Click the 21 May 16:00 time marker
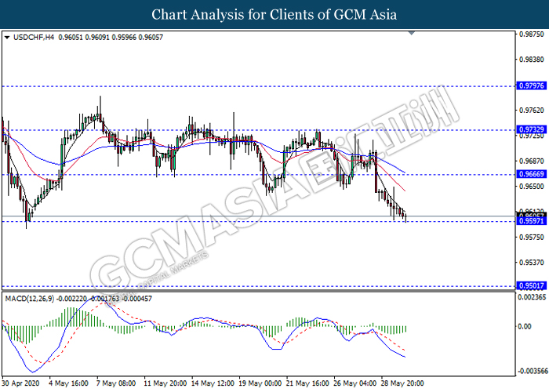 (307, 383)
